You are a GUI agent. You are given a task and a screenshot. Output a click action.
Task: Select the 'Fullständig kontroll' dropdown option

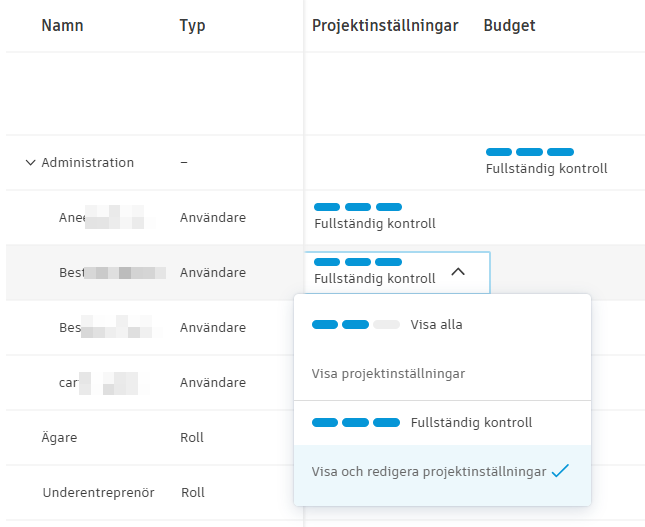pos(471,423)
